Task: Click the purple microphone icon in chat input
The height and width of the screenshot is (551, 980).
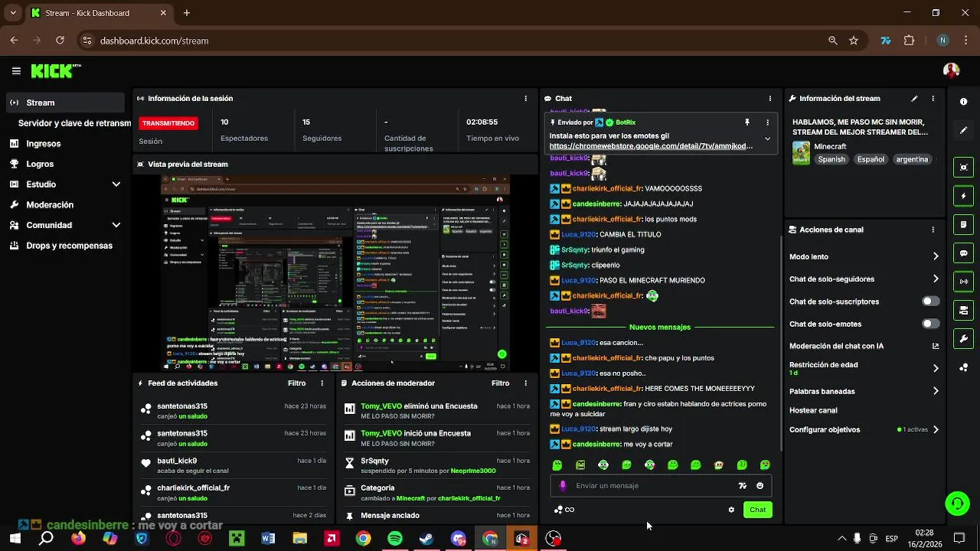Action: [563, 486]
